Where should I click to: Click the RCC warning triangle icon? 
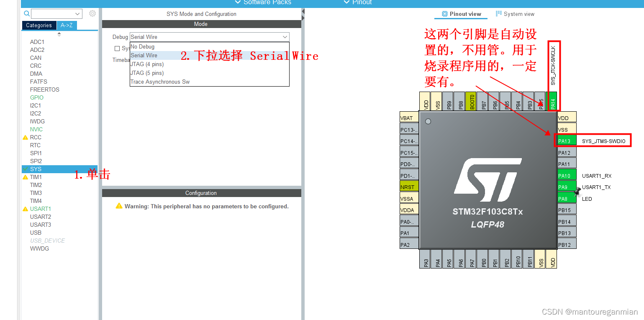pyautogui.click(x=25, y=137)
